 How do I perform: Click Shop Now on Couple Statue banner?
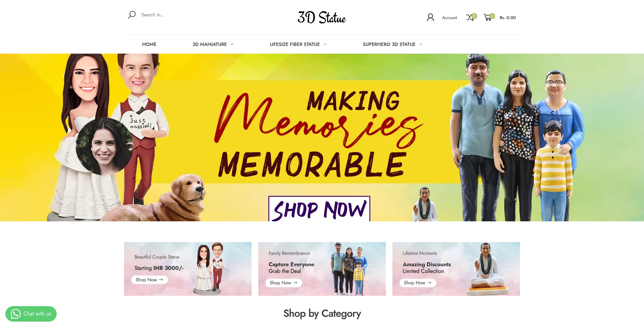click(149, 280)
